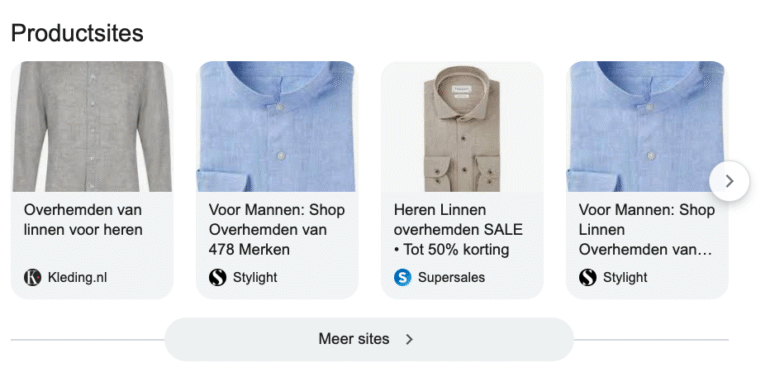Open 'Shop Overhemden van 478 Merken' title
The image size is (770, 382).
pos(277,230)
